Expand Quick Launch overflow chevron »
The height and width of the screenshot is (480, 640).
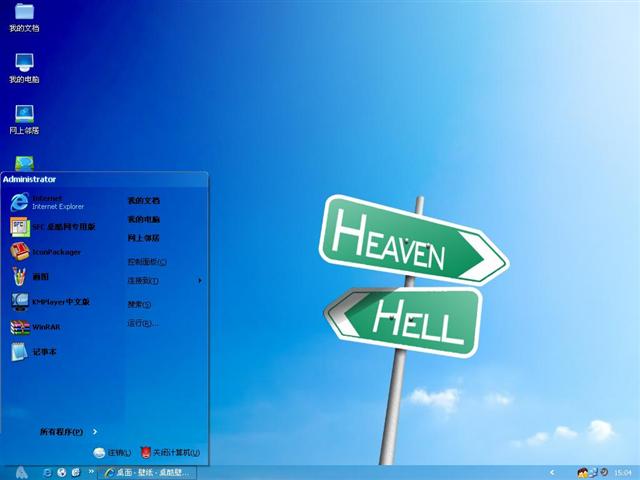coord(91,471)
